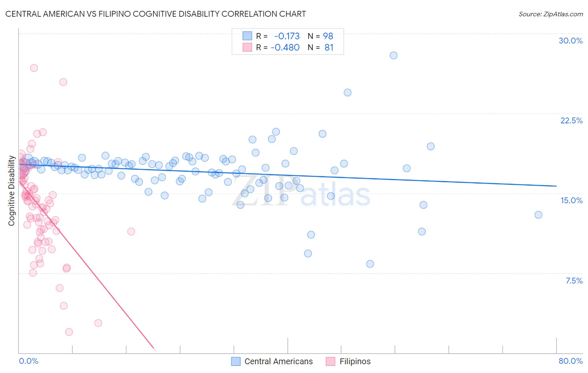Toggle the Filipinos legend label
588x373 pixels.
pos(355,361)
